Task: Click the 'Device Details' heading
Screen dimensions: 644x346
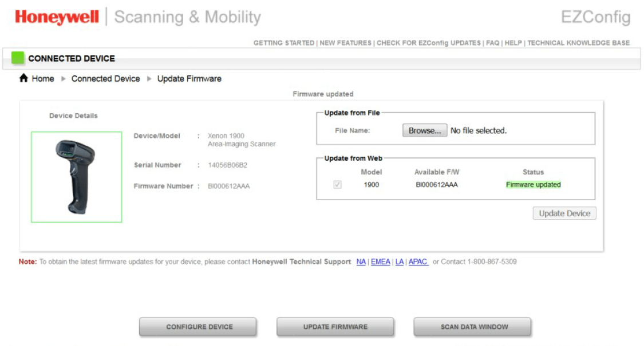Action: 73,116
